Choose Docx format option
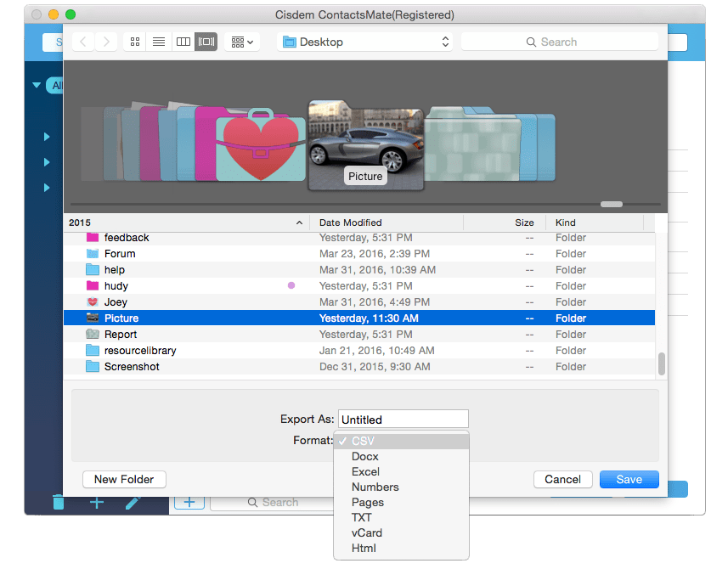Image resolution: width=728 pixels, height=569 pixels. (401, 456)
